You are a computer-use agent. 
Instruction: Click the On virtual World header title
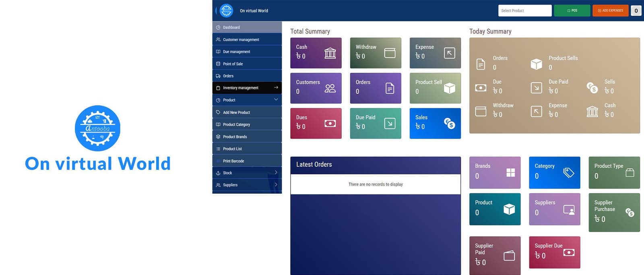254,10
